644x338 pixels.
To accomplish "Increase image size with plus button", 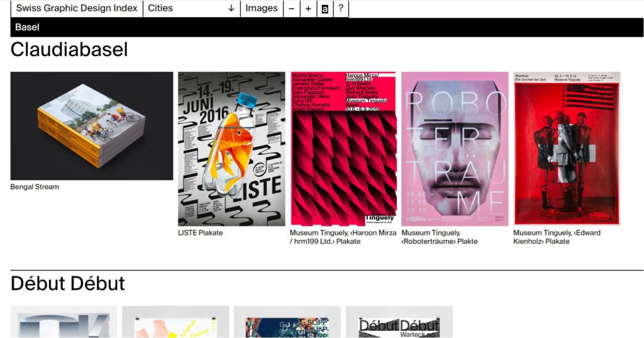I will pos(308,9).
